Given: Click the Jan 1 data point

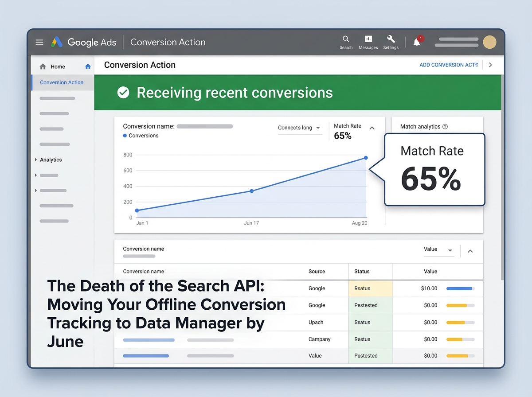Looking at the screenshot, I should (137, 210).
